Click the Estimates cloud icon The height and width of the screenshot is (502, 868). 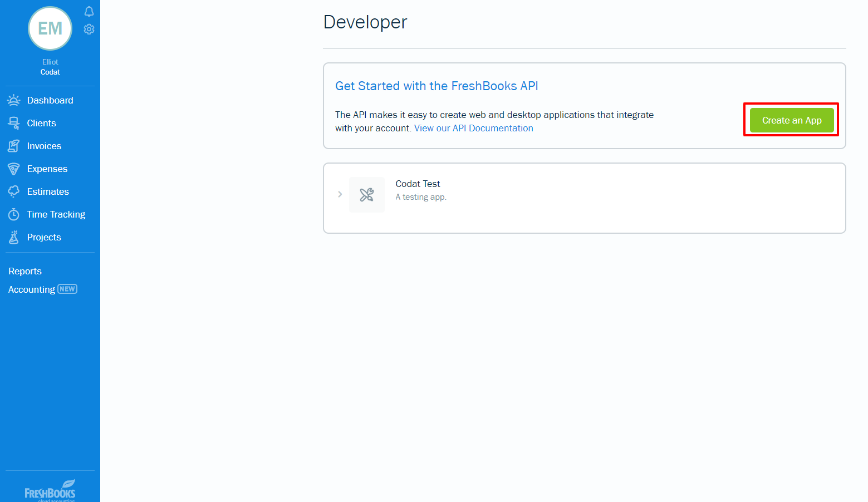14,191
